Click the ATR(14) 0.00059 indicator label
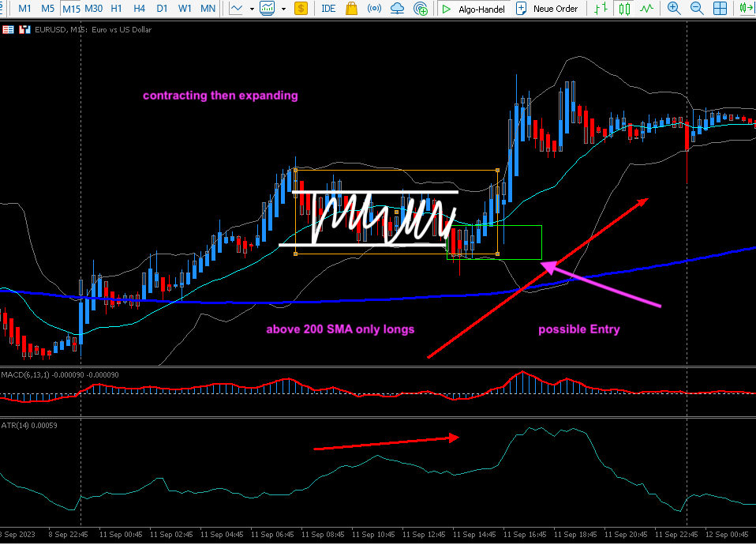The image size is (756, 545). pyautogui.click(x=29, y=425)
